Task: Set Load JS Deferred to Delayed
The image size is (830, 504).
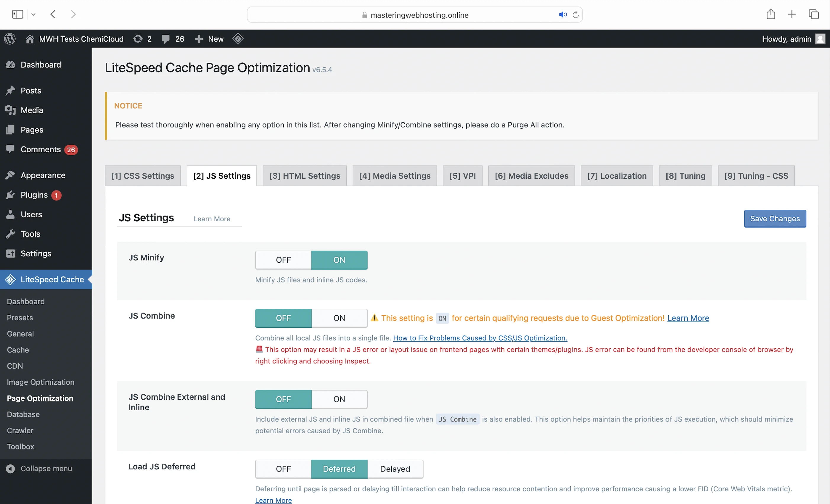Action: point(395,469)
